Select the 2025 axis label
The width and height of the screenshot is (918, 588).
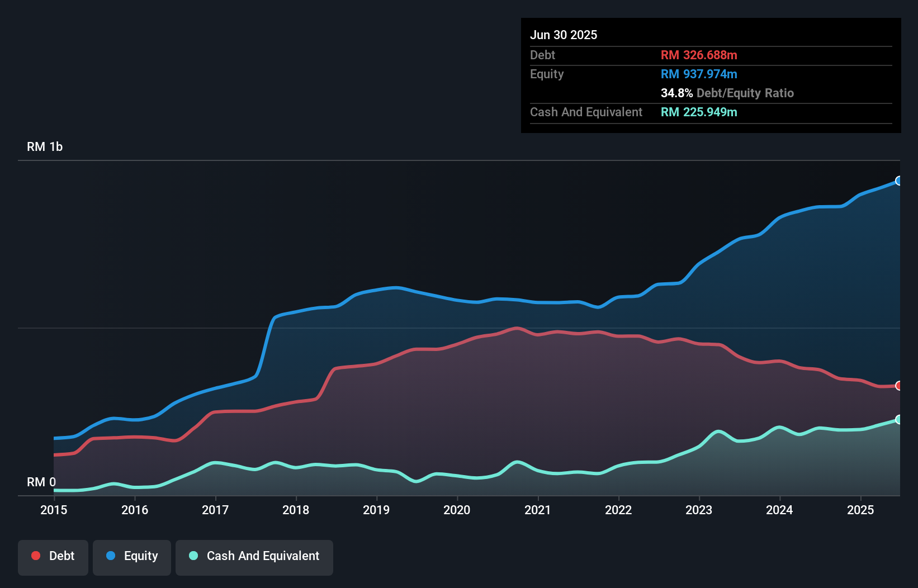[x=861, y=510]
